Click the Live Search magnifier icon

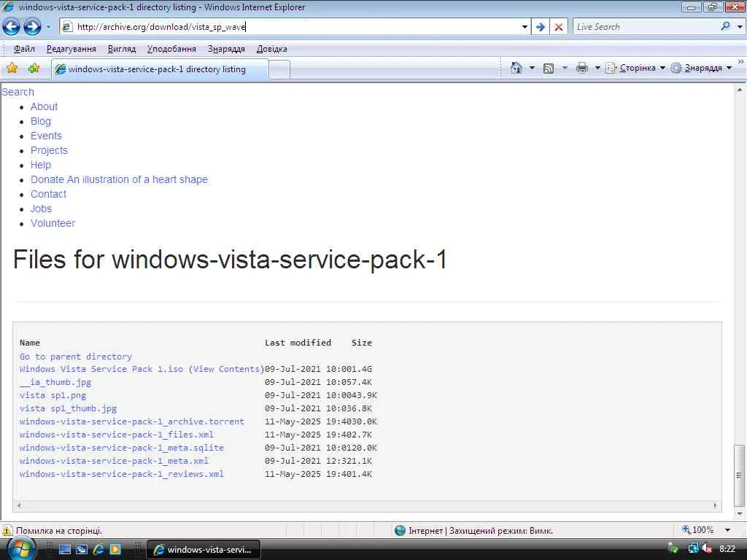click(726, 27)
